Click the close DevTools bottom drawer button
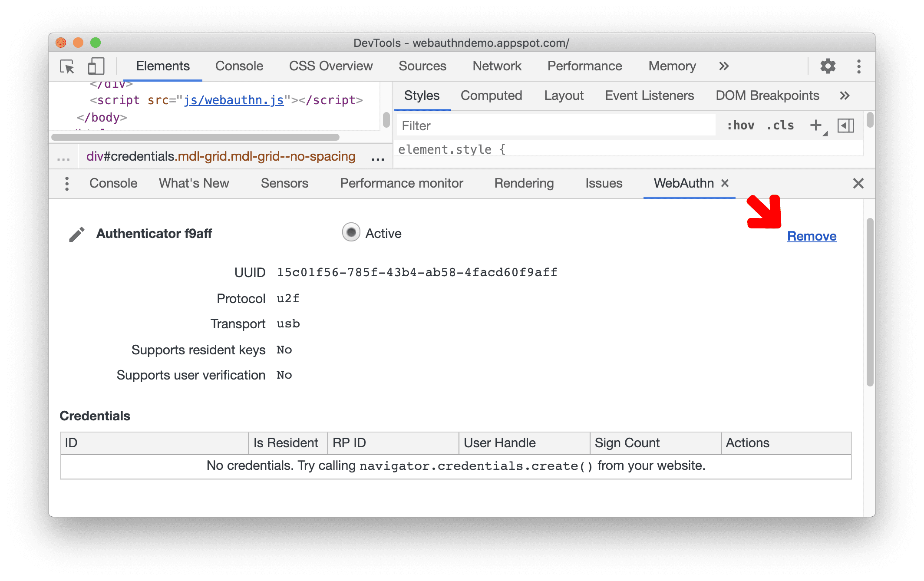This screenshot has width=924, height=581. [x=858, y=183]
